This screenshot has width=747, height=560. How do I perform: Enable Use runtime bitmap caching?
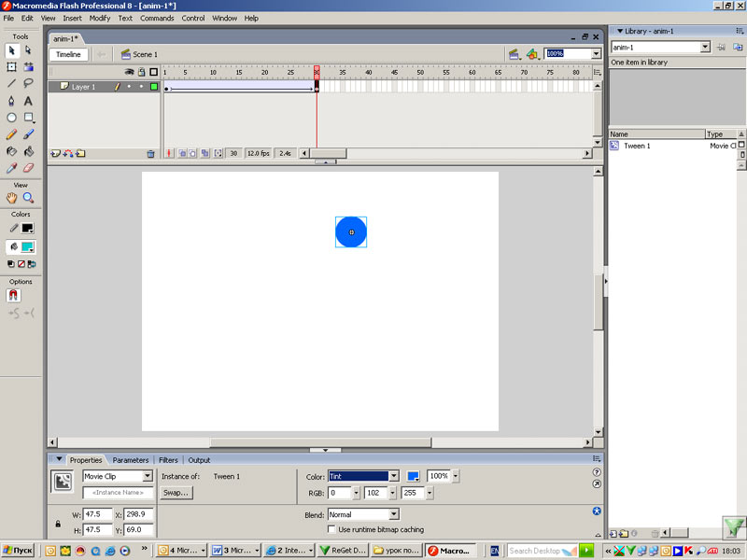tap(332, 529)
